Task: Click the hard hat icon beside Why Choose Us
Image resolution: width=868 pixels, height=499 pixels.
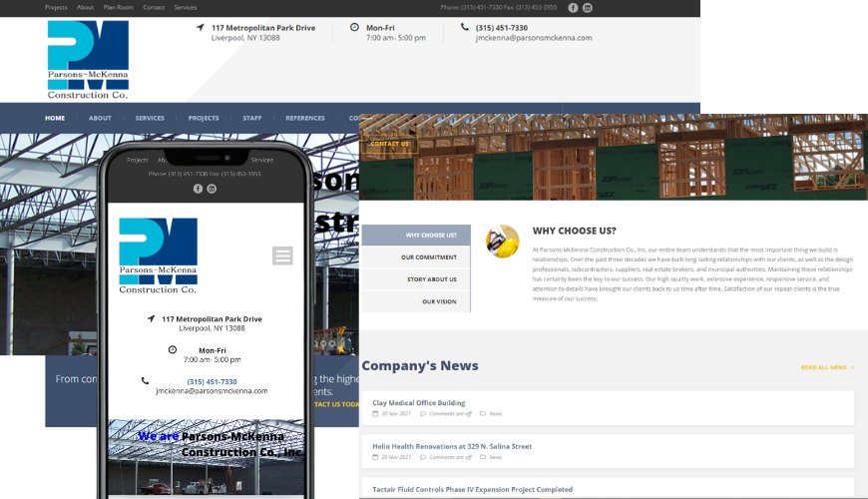Action: pyautogui.click(x=502, y=242)
